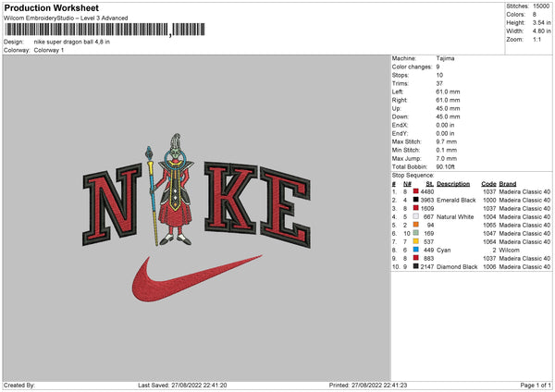Click the 'Production Worksheet' title

pos(51,7)
